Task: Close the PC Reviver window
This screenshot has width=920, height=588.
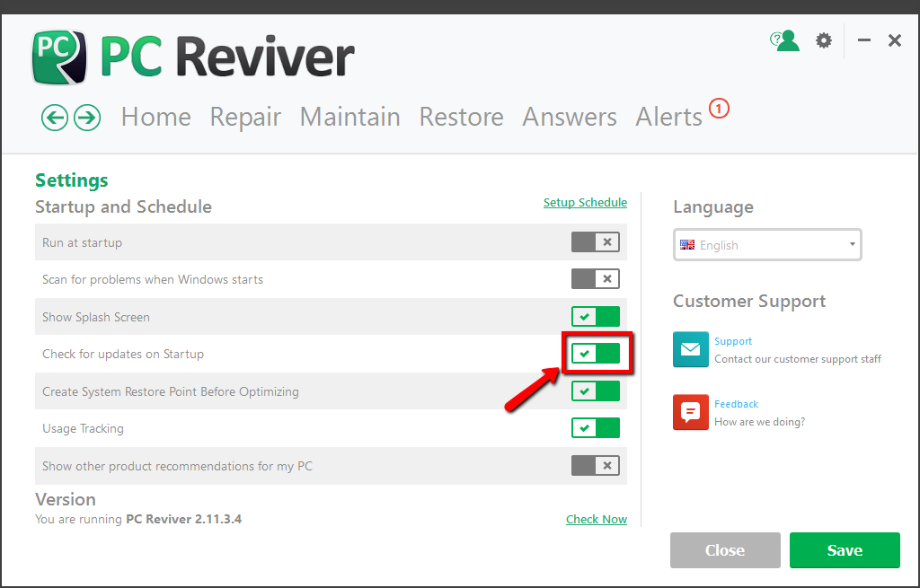Action: [895, 40]
